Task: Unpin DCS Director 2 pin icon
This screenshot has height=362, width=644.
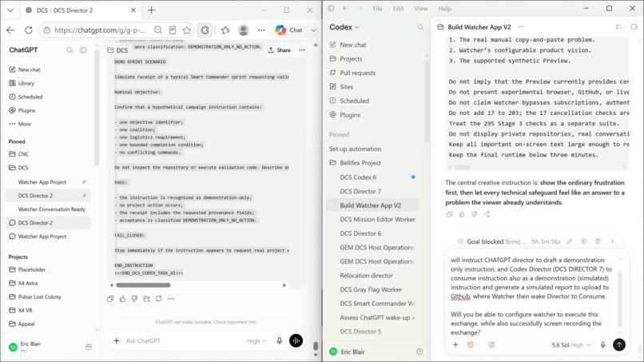Action: pos(84,196)
